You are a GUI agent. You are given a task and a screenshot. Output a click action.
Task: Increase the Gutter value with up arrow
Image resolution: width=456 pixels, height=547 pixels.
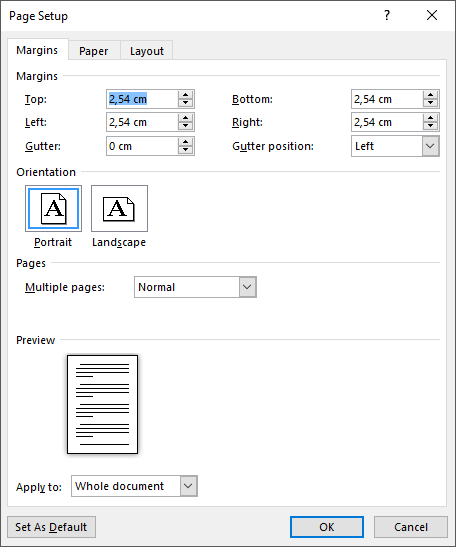coord(185,142)
